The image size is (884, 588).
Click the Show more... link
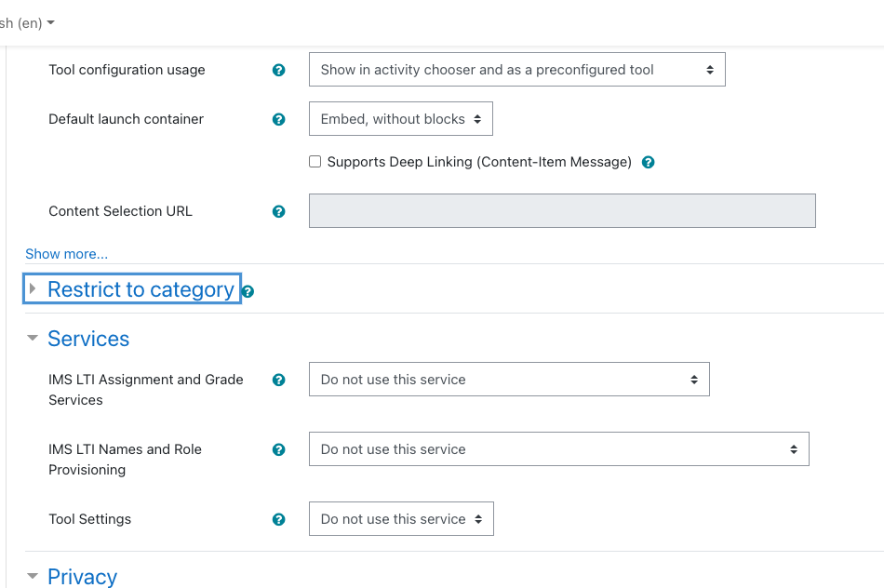[66, 254]
